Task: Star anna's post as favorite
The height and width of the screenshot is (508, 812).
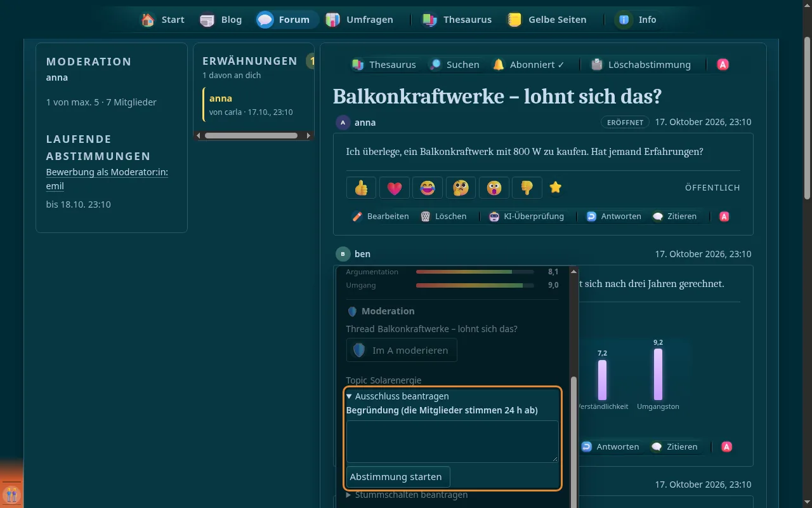Action: pyautogui.click(x=556, y=188)
